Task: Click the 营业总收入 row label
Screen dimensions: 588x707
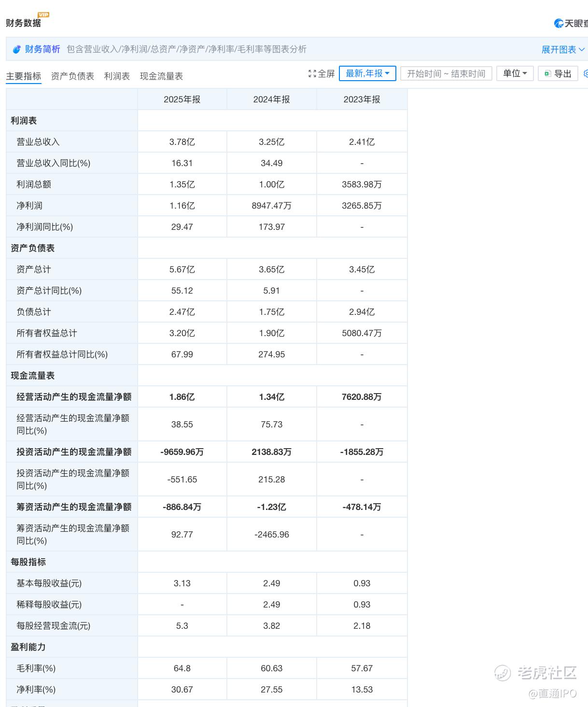Action: pos(38,142)
